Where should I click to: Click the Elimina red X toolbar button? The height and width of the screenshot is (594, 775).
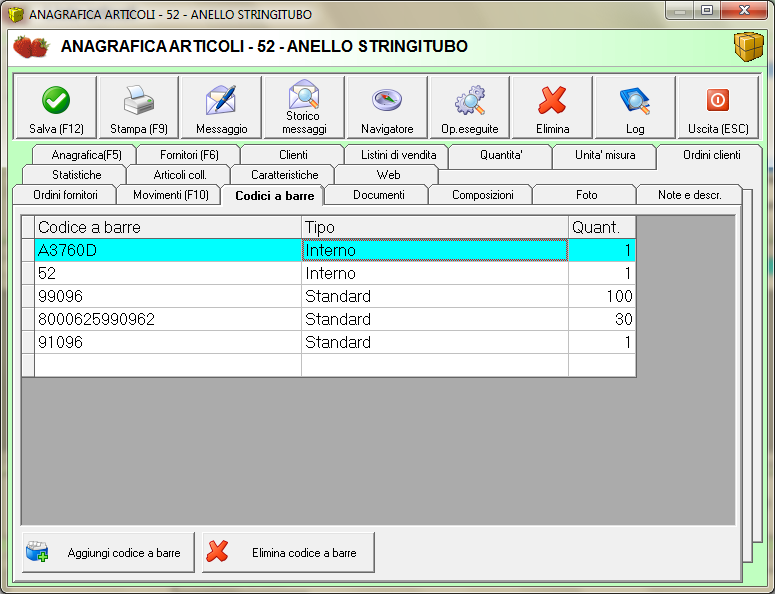coord(553,107)
